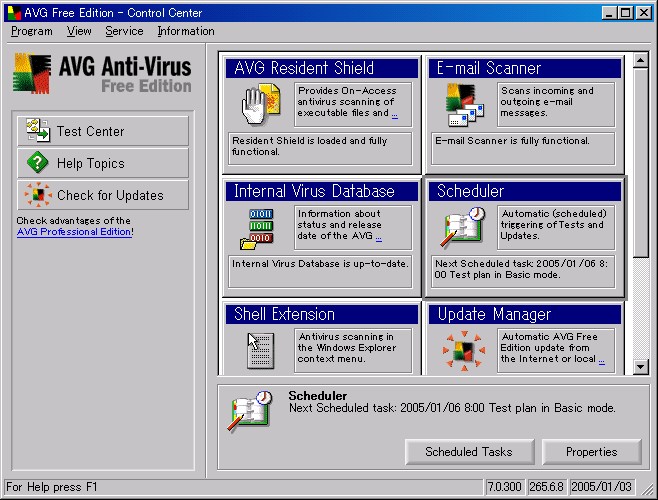The width and height of the screenshot is (658, 500).
Task: Click date 2005/01/03 in status bar
Action: point(601,487)
